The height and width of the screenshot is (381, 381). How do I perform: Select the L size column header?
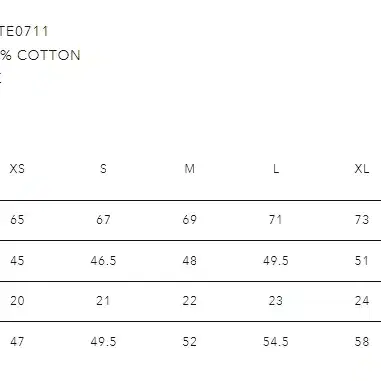click(x=276, y=169)
